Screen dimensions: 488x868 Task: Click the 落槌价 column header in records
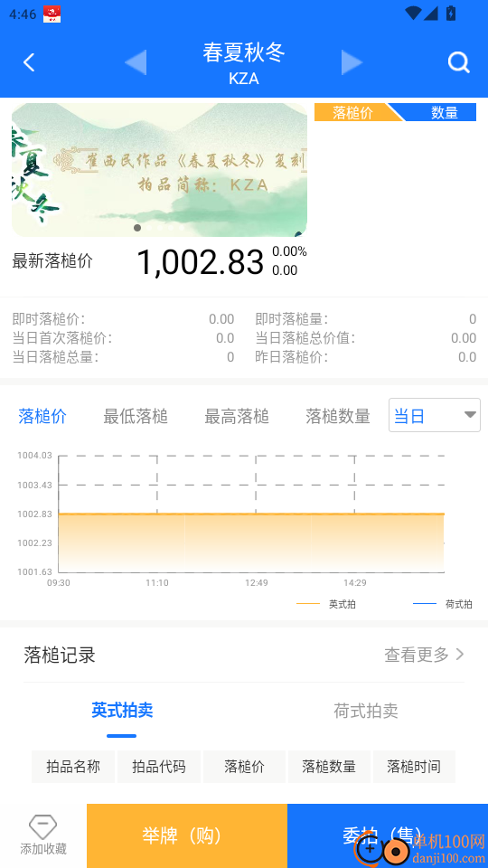[245, 767]
